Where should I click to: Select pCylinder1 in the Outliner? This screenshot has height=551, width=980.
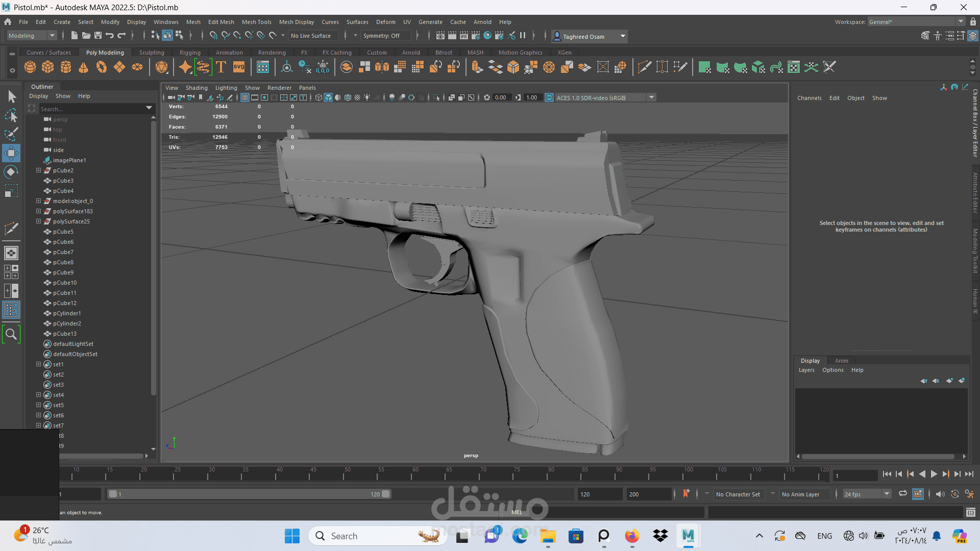(x=67, y=313)
